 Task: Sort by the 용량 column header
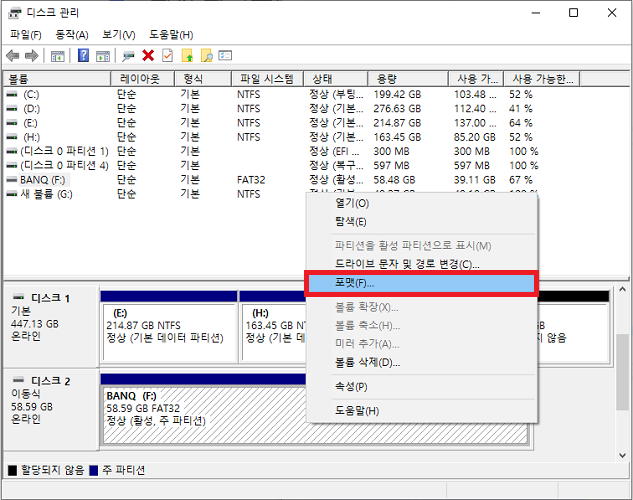pyautogui.click(x=408, y=79)
